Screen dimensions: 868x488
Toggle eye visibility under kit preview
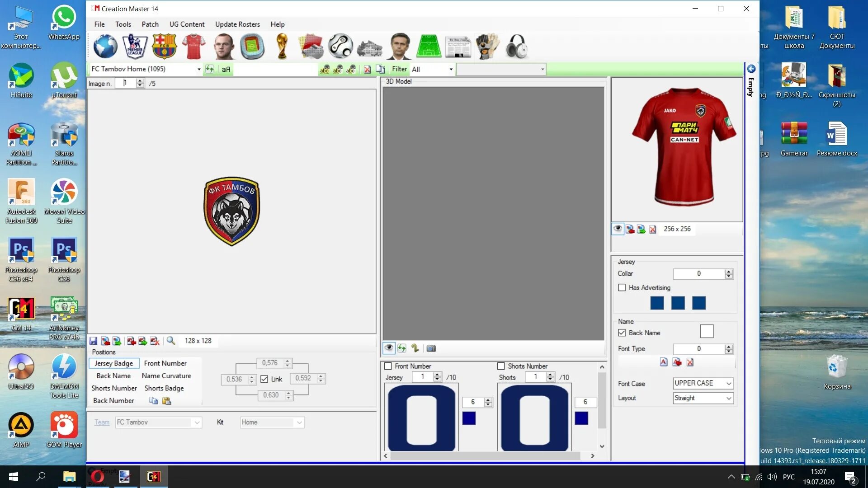[618, 229]
